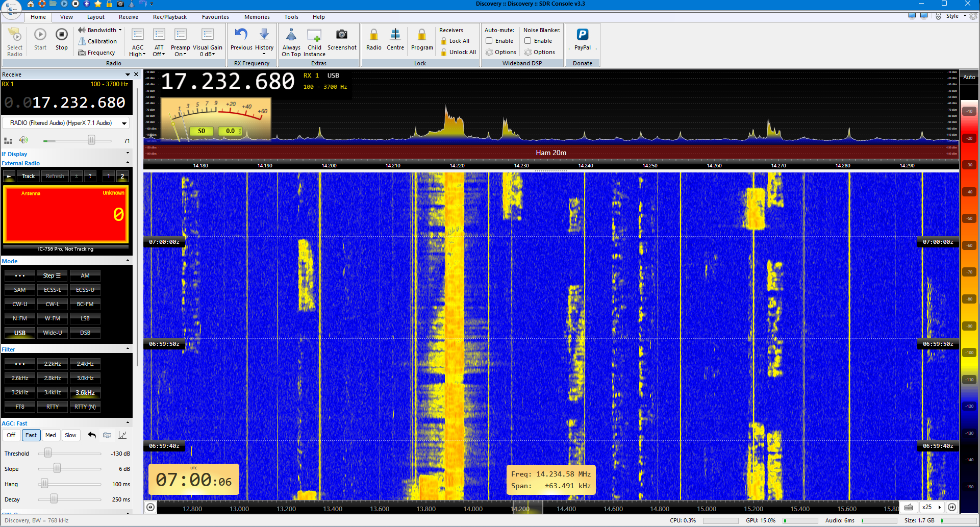Screen dimensions: 980x527
Task: Click the Centre frequency lock icon
Action: pyautogui.click(x=395, y=35)
